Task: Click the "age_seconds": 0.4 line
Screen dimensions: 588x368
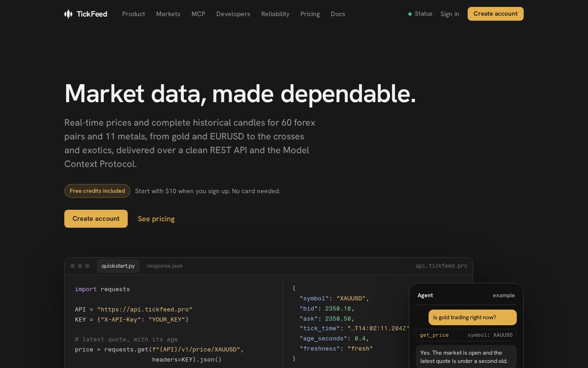Action: (x=334, y=339)
